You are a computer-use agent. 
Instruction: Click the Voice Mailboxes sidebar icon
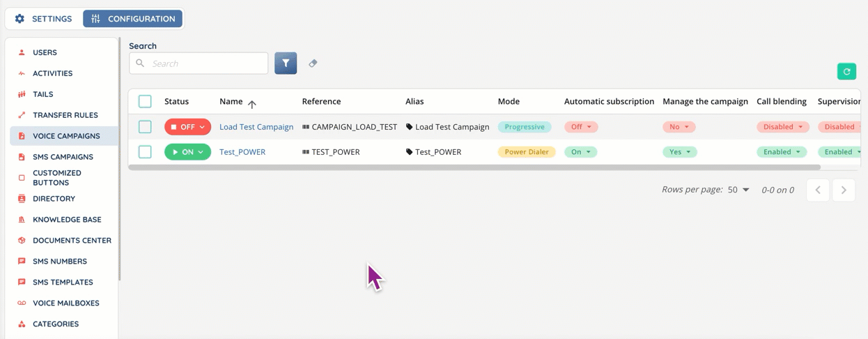tap(22, 303)
